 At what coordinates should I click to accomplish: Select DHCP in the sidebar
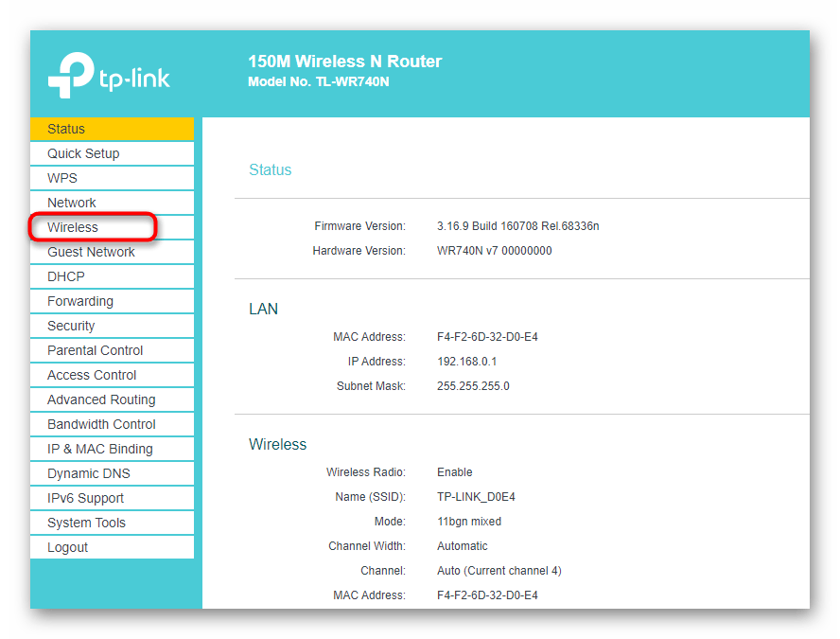[112, 277]
